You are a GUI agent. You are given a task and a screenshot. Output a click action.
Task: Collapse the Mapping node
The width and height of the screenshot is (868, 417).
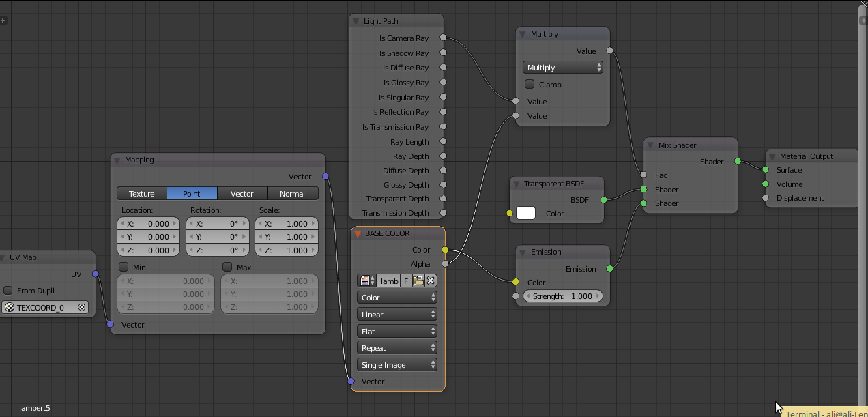tap(117, 160)
